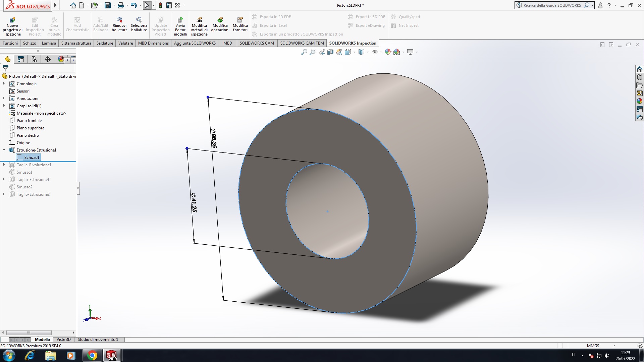Open Google Chrome from the taskbar
This screenshot has height=362, width=644.
[92, 355]
